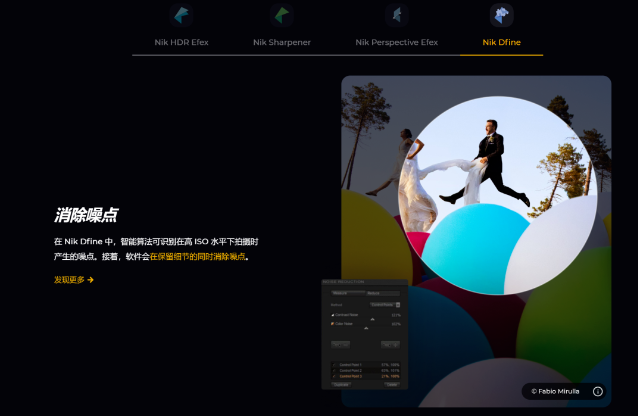This screenshot has width=638, height=416.
Task: Click the Nik Sharpener icon
Action: point(282,15)
